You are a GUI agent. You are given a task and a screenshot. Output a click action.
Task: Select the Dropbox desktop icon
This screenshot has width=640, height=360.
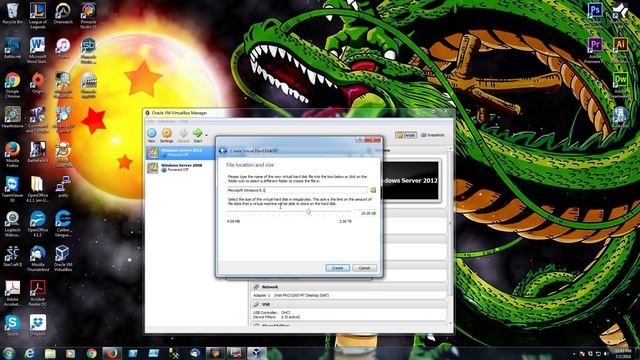tap(38, 325)
